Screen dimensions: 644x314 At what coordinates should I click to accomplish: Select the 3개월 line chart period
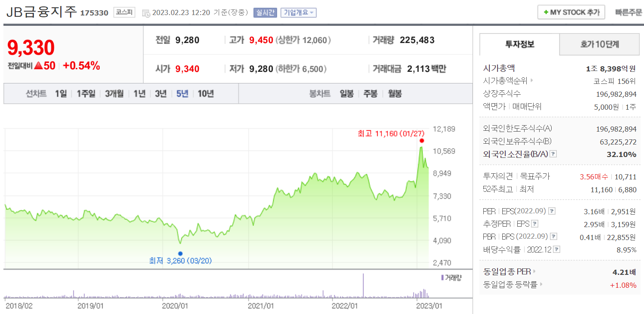(114, 93)
